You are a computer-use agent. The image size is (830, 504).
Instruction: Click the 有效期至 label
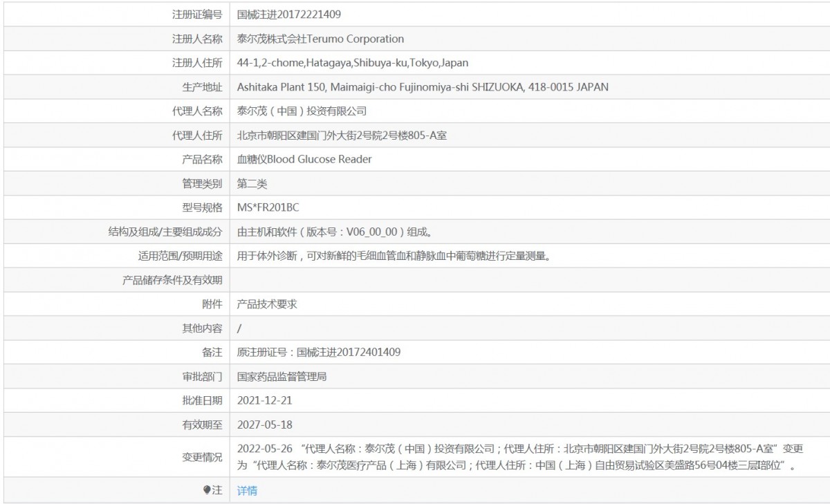[x=202, y=424]
